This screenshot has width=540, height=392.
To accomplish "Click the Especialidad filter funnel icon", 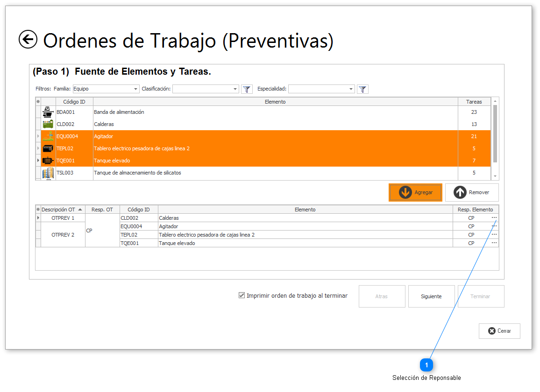I will tap(362, 89).
